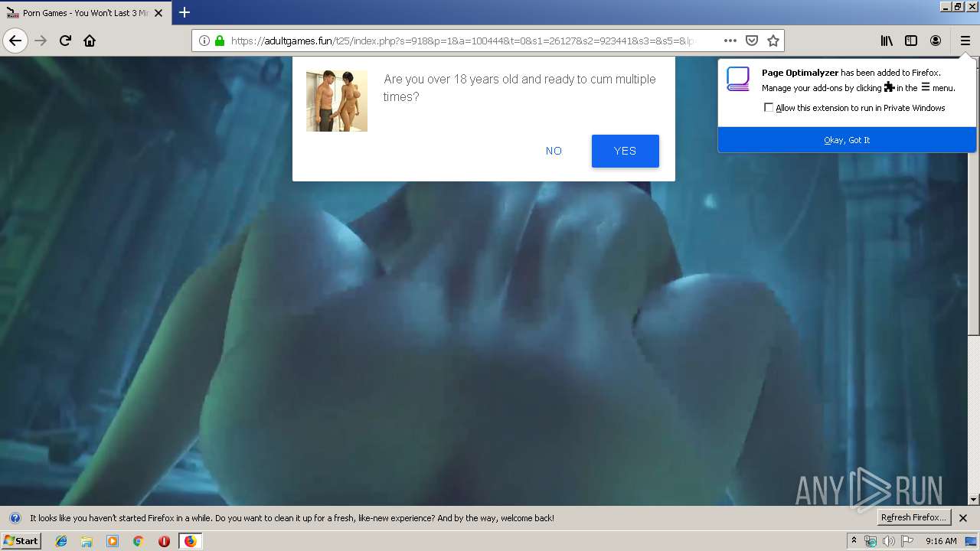Viewport: 980px width, 551px height.
Task: Go back to the previous page
Action: [15, 41]
